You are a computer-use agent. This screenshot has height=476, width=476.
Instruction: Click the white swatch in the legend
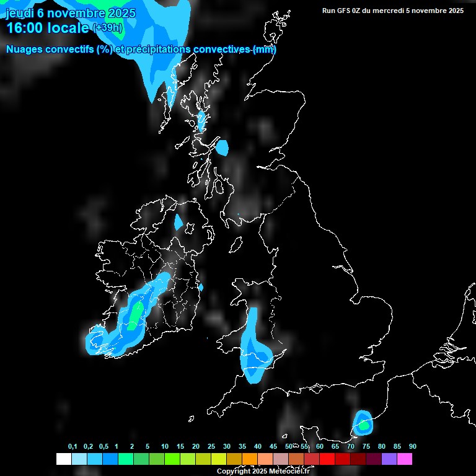[x=63, y=459]
